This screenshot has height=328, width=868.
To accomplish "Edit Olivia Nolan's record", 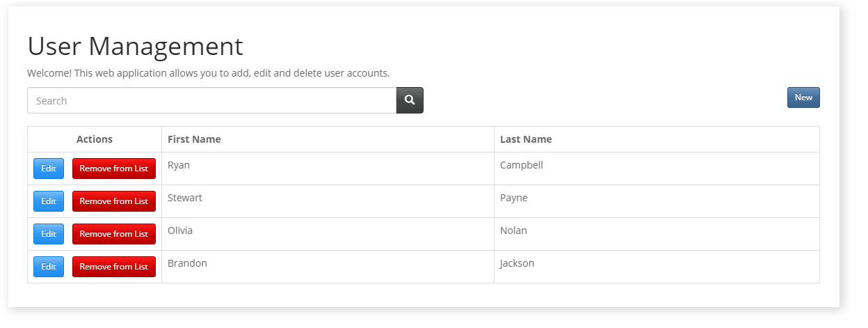I will [49, 234].
